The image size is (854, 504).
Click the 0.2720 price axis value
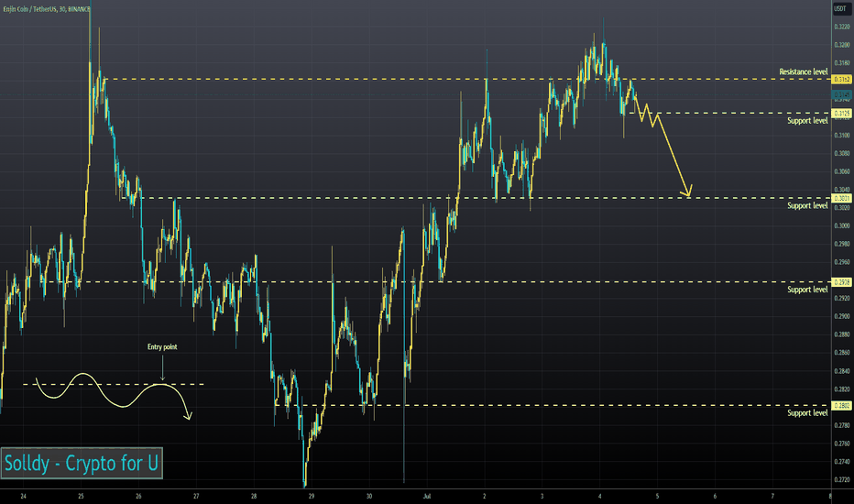coord(841,480)
